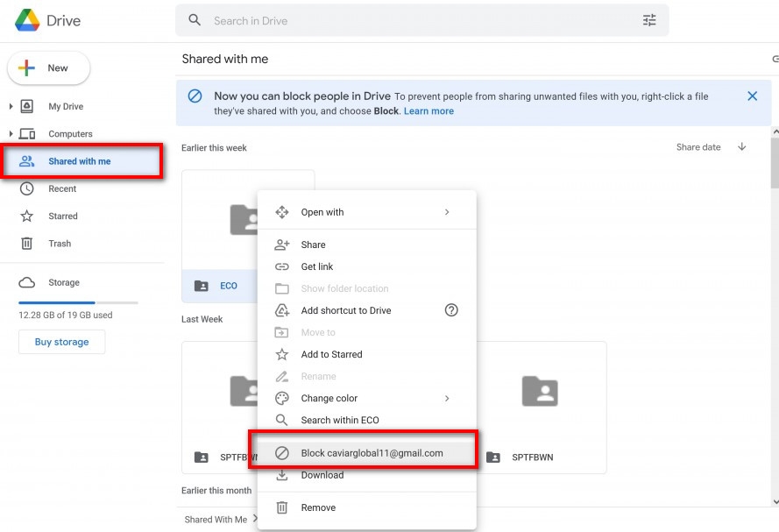This screenshot has width=779, height=532.
Task: Expand the Change color submenu arrow
Action: click(x=447, y=399)
